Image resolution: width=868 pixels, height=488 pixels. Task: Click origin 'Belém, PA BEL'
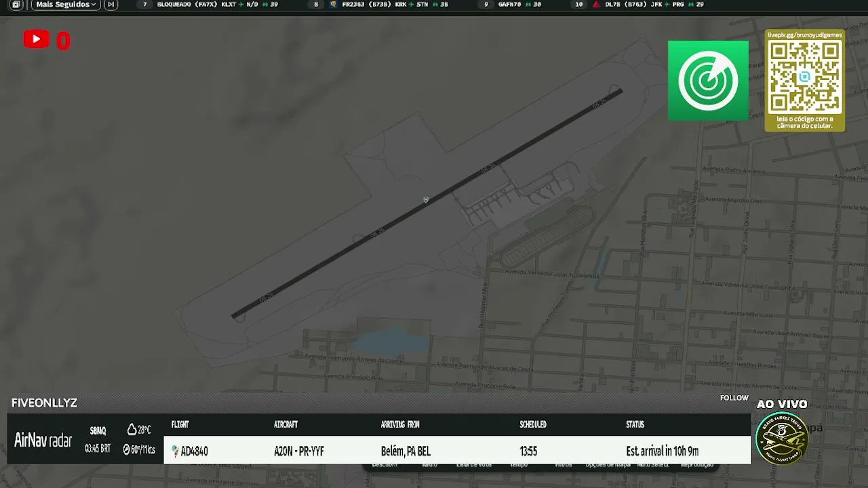click(406, 451)
